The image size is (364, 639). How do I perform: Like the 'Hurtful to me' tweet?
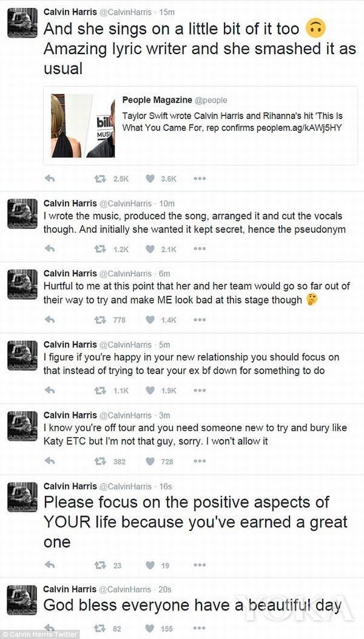[x=150, y=319]
